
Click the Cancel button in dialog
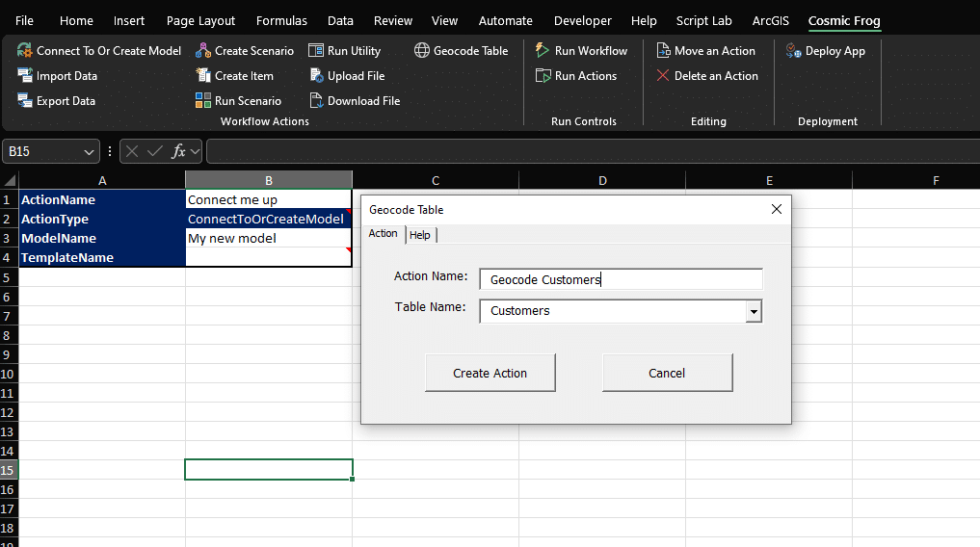[667, 373]
